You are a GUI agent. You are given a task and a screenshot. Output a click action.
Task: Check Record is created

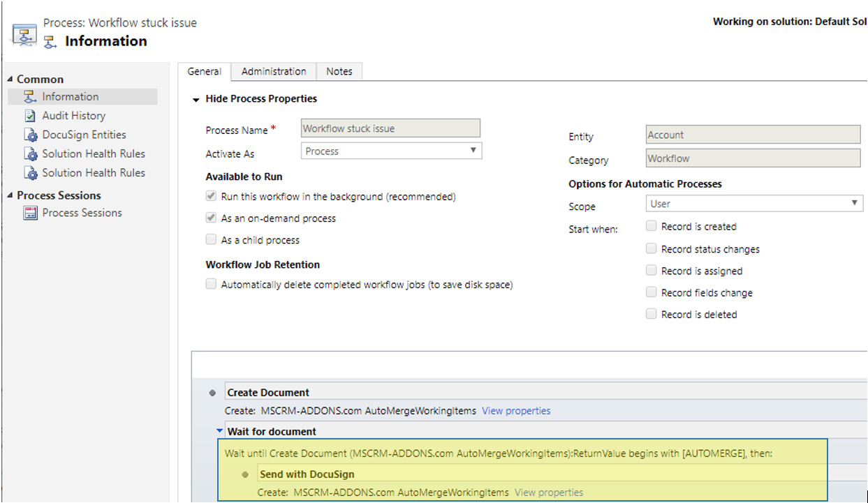[651, 226]
